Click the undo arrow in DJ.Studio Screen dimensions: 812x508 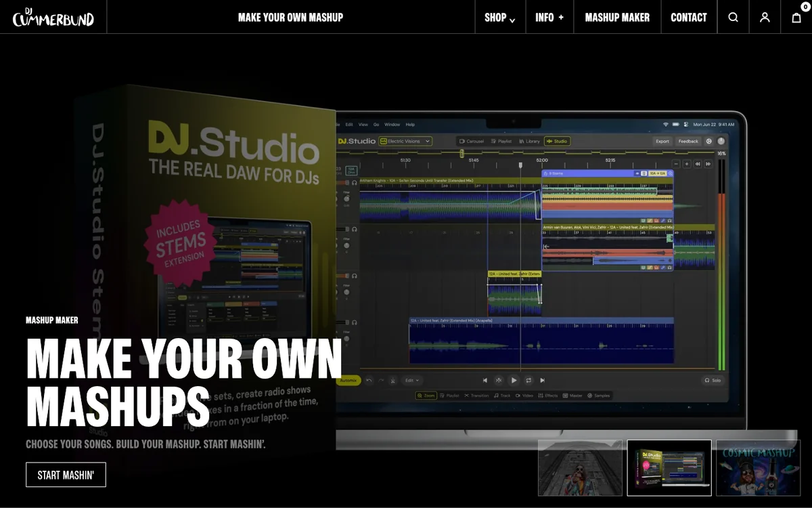coord(369,381)
